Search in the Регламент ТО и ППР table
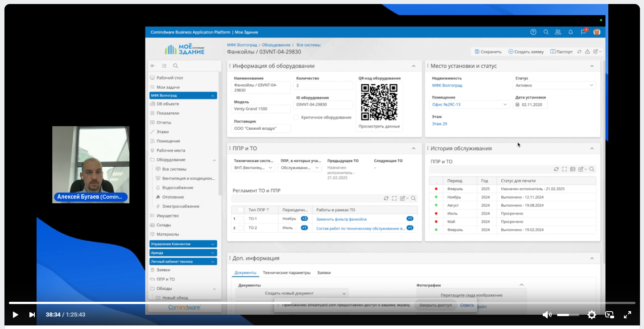 [x=413, y=198]
